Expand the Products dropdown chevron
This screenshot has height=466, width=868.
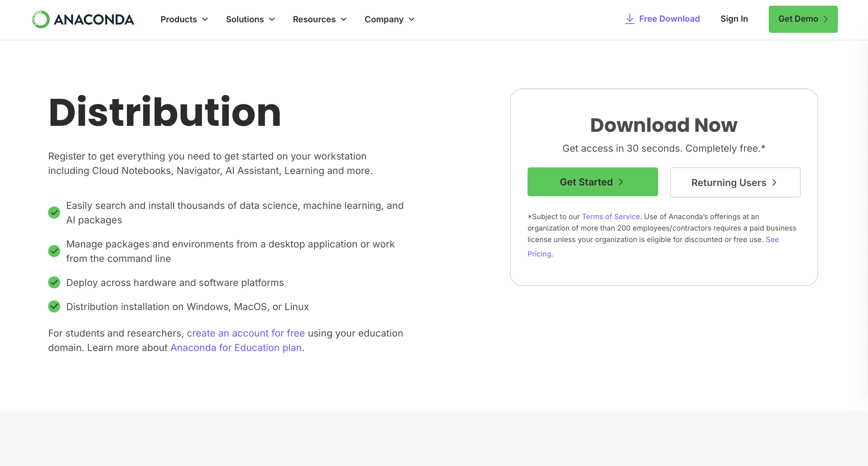tap(205, 20)
